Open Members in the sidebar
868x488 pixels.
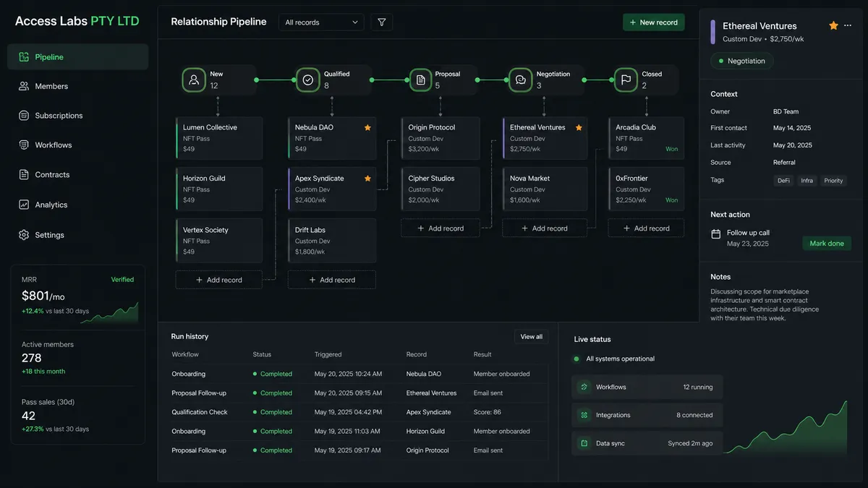78,86
